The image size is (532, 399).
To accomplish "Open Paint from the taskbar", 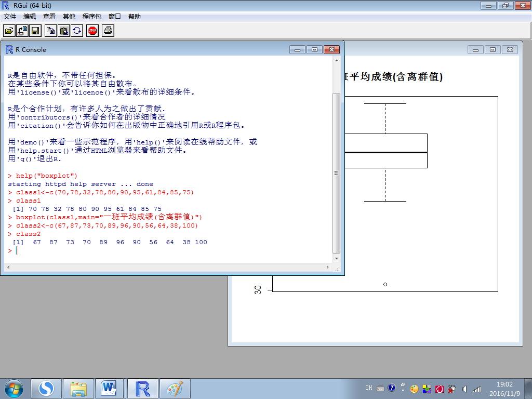I will [x=175, y=389].
